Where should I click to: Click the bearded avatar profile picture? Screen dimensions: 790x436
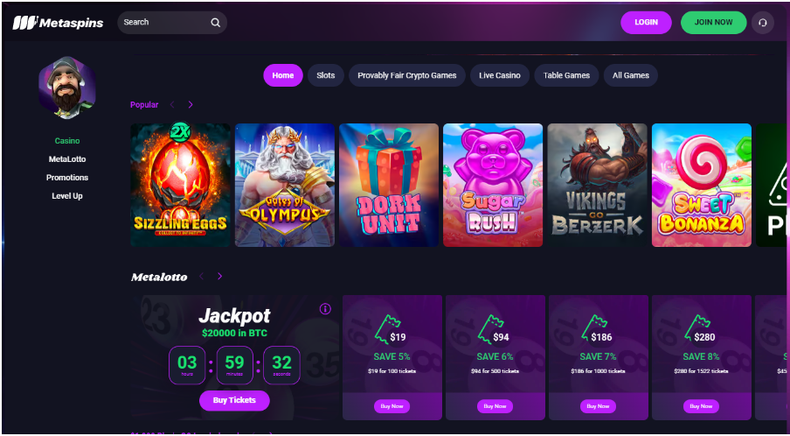coord(67,88)
